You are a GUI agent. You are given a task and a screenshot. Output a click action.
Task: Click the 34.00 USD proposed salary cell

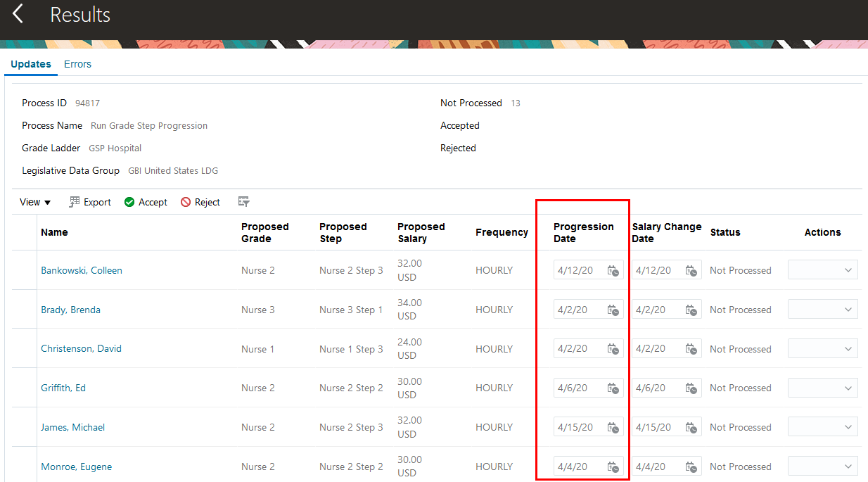tap(409, 310)
